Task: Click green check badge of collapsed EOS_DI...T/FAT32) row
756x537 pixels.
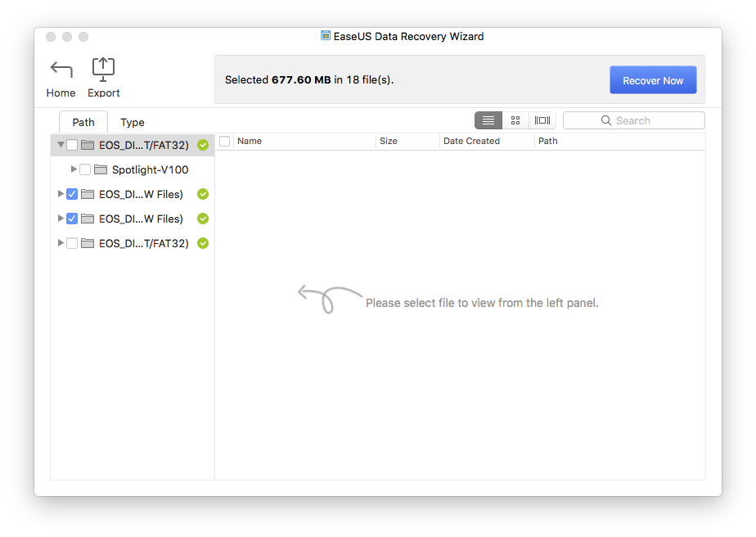Action: 203,243
